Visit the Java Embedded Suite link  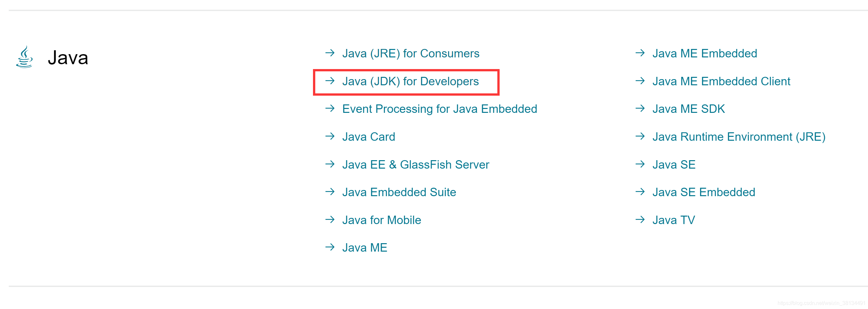399,192
